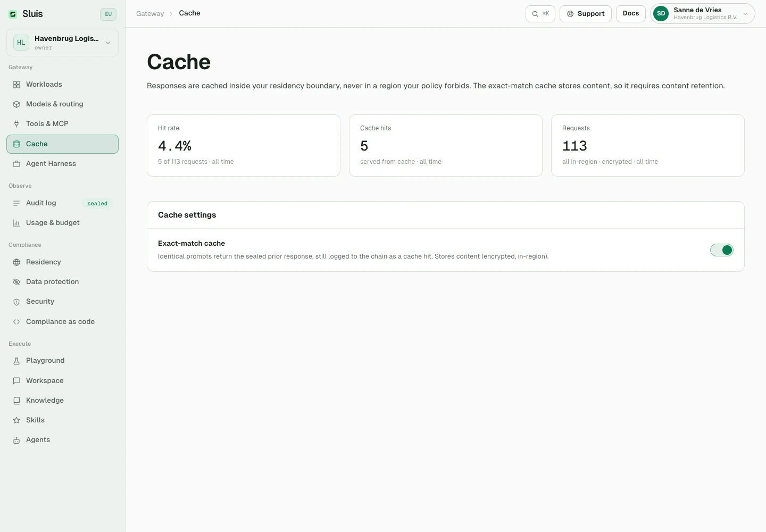Click the Gateway breadcrumb link

tap(150, 14)
